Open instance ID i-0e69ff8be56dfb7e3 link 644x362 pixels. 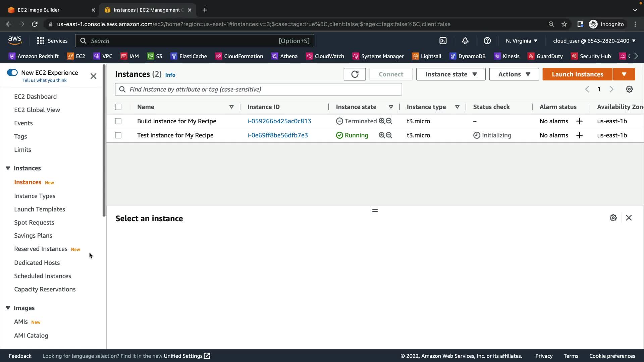(x=277, y=135)
